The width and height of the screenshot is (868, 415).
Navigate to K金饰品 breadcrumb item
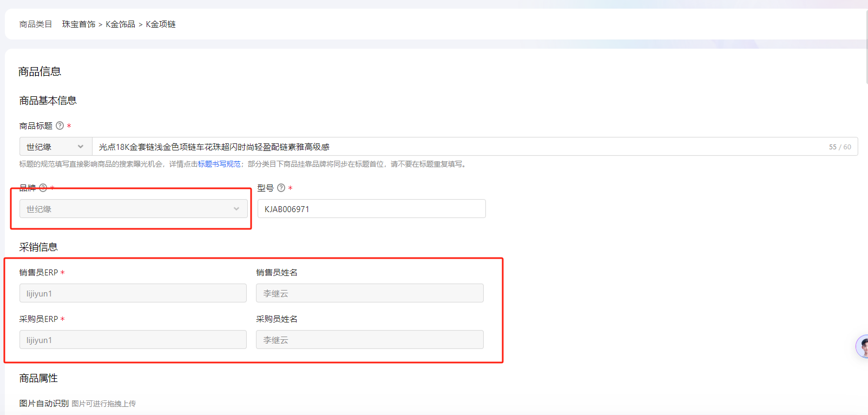(x=120, y=24)
